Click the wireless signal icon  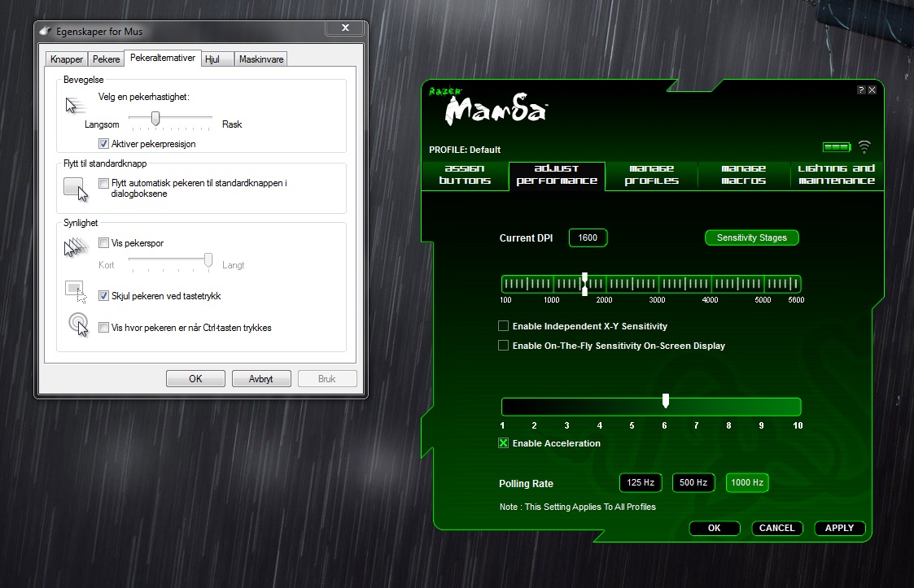click(x=864, y=147)
